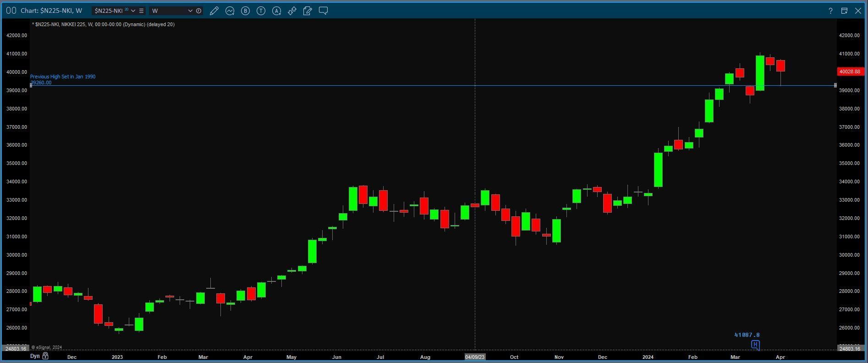Open the window layout dropdown icon
This screenshot has height=363, width=868.
[844, 11]
